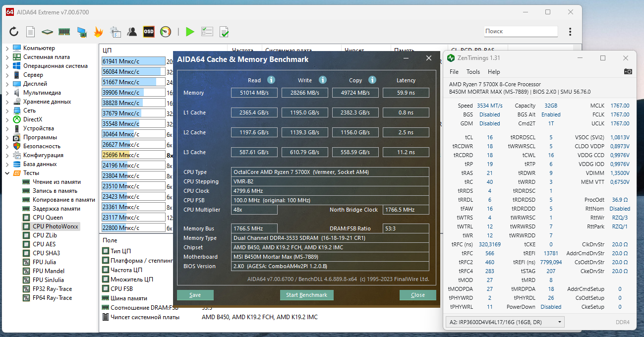Viewport: 644px width, 337px height.
Task: Select the FP32 Ray-Trace test
Action: 52,289
